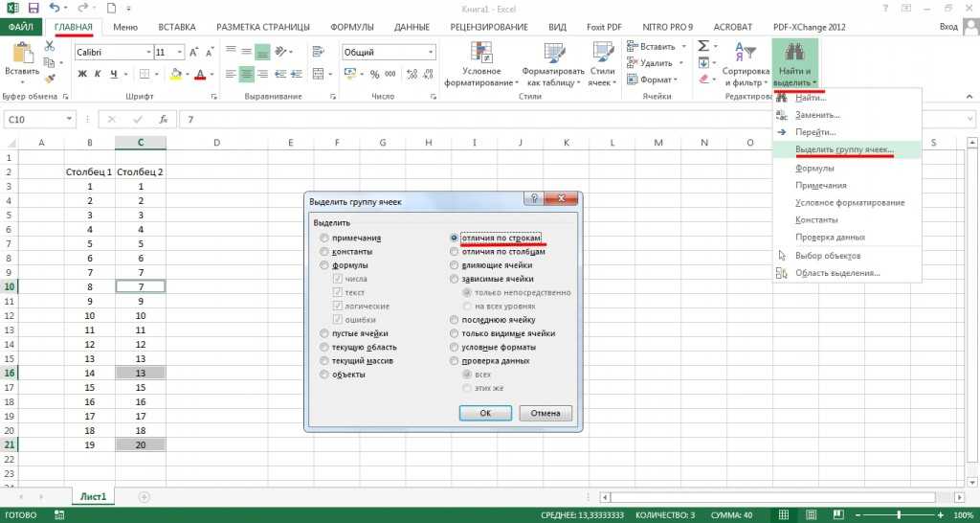Toggle bold with the Ж button
The height and width of the screenshot is (523, 980).
coord(82,75)
